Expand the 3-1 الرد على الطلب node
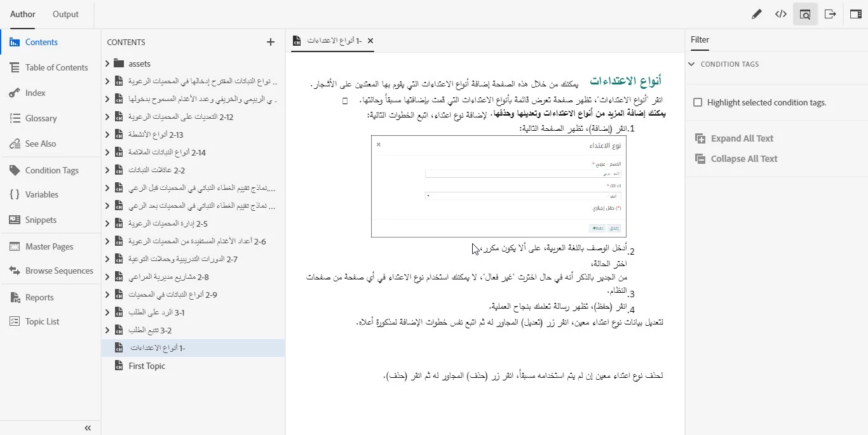 coord(107,312)
